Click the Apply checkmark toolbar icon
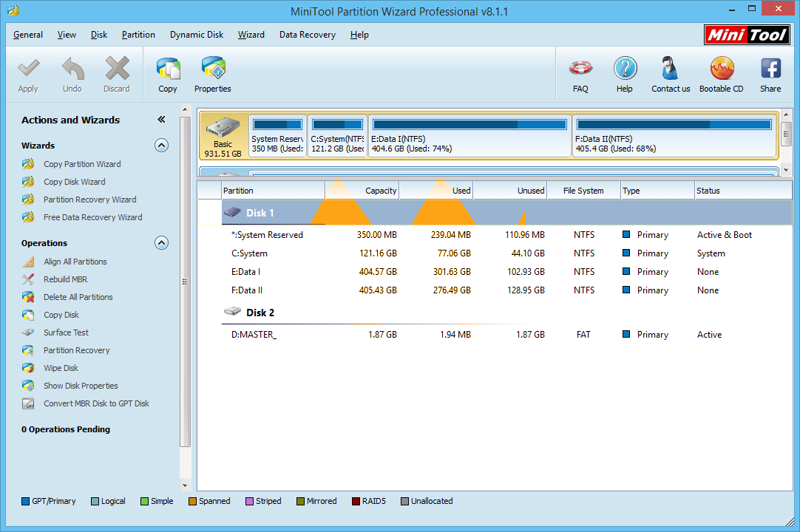The height and width of the screenshot is (532, 800). point(29,69)
